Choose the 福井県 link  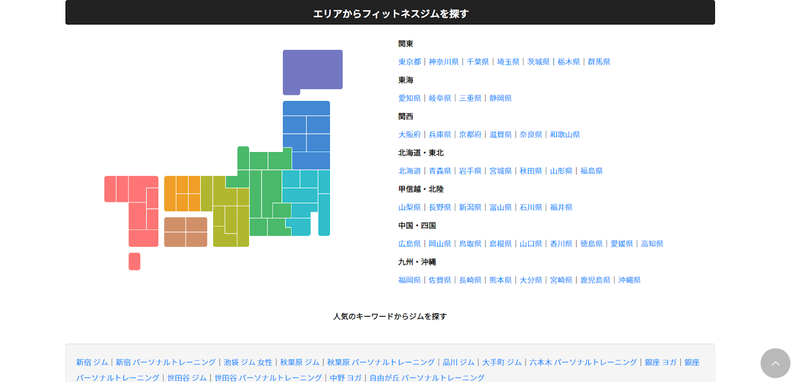tap(561, 208)
